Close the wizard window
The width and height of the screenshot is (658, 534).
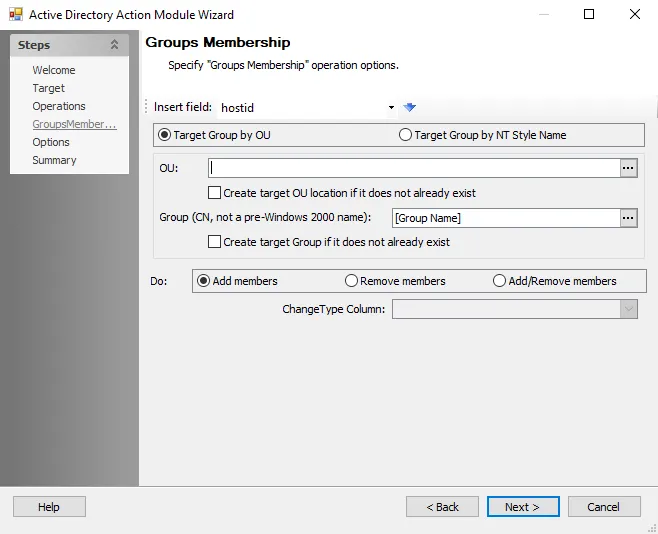635,14
